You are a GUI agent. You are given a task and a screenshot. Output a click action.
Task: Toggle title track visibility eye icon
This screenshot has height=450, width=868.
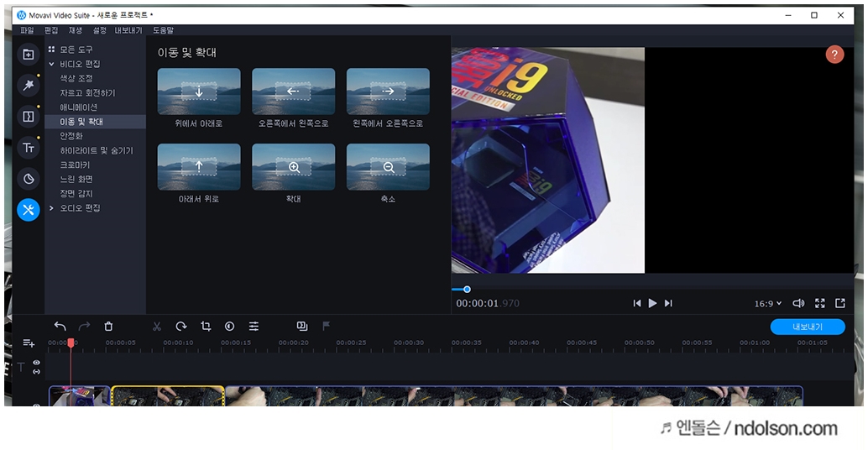tap(37, 363)
